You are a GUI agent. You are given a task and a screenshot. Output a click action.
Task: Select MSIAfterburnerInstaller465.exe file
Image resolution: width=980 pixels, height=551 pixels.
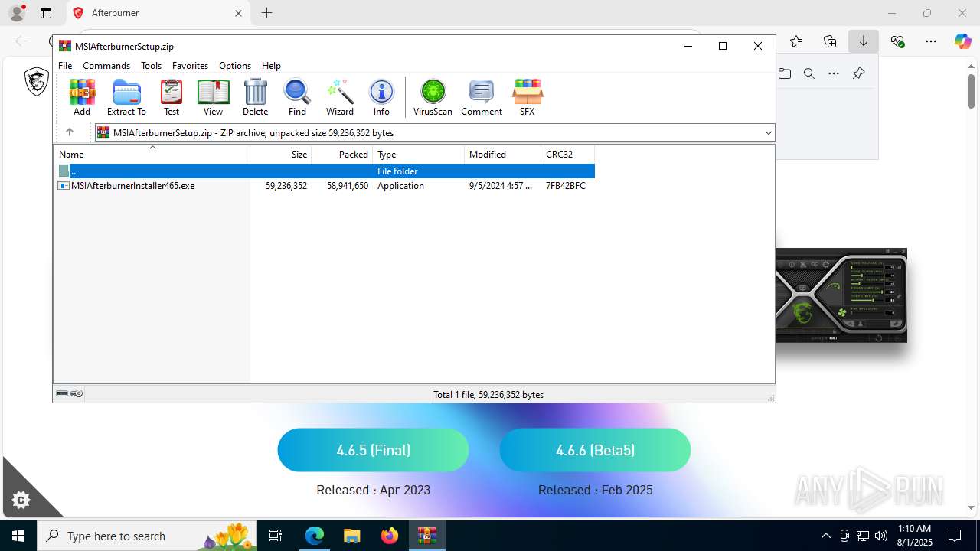(325, 186)
